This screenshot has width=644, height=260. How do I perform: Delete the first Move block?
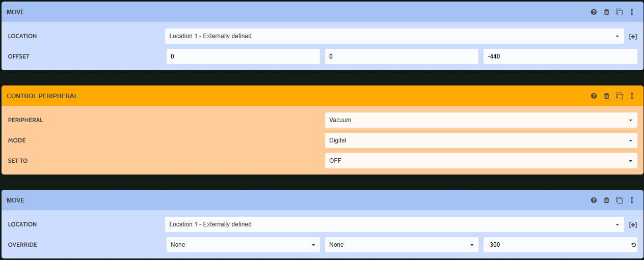click(x=606, y=12)
